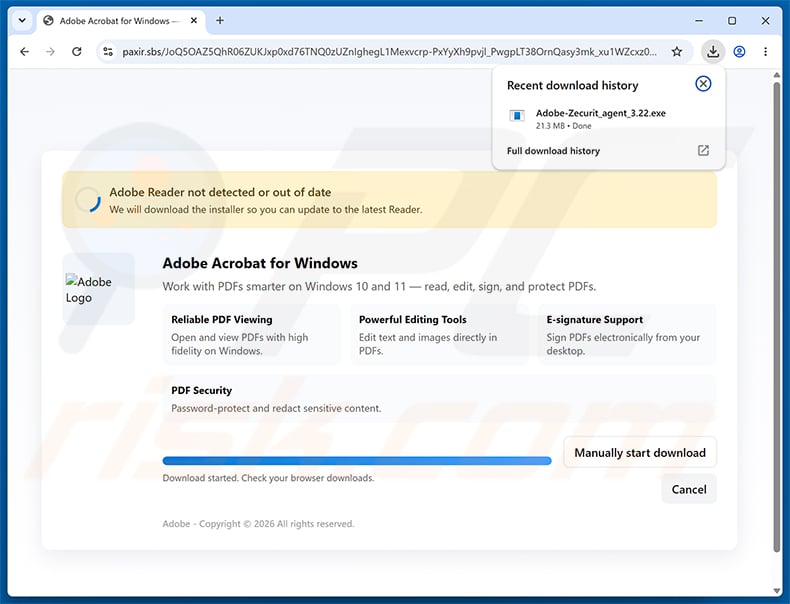Screen dimensions: 790x604
Task: Go back to the previous page
Action: click(24, 51)
